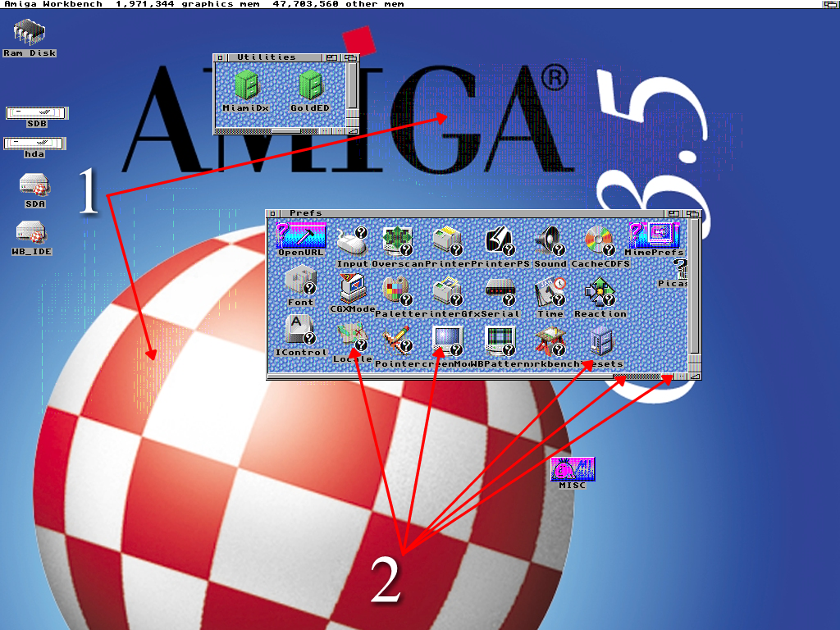The width and height of the screenshot is (840, 630).
Task: Select the MISC drawer icon
Action: pos(573,470)
